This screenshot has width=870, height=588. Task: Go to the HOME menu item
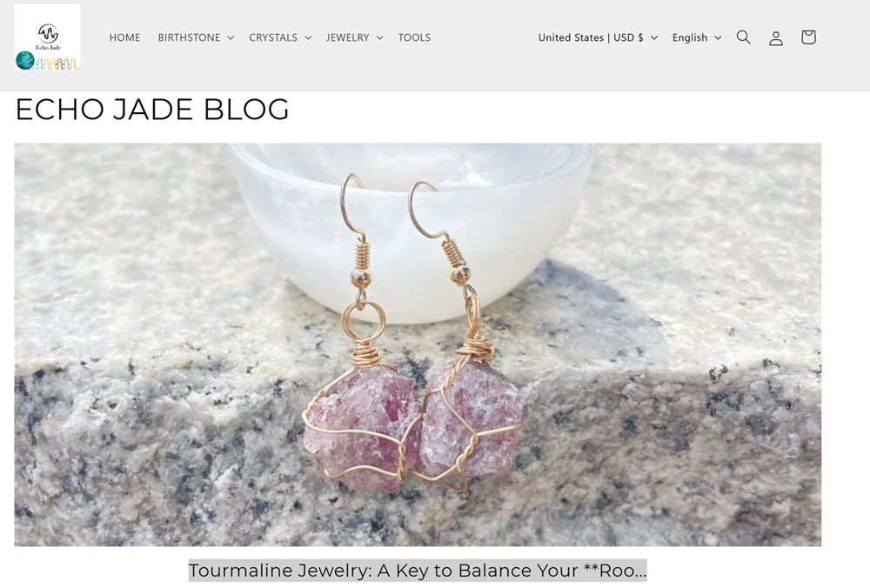[x=124, y=37]
